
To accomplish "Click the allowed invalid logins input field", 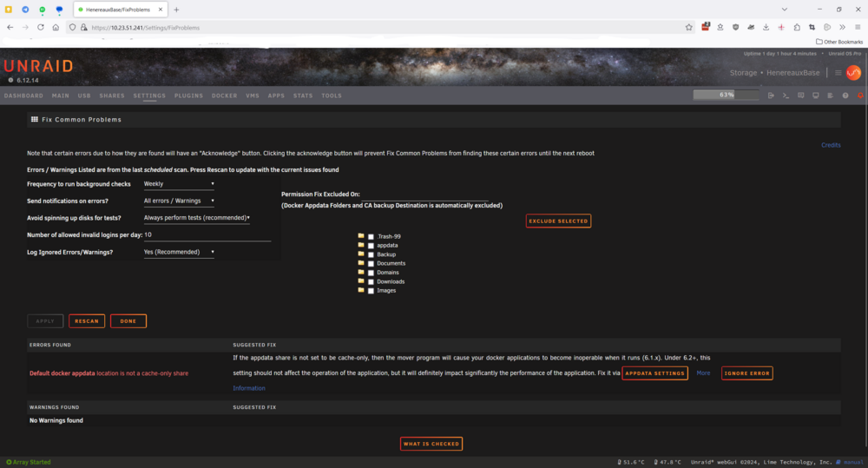I will coord(207,234).
